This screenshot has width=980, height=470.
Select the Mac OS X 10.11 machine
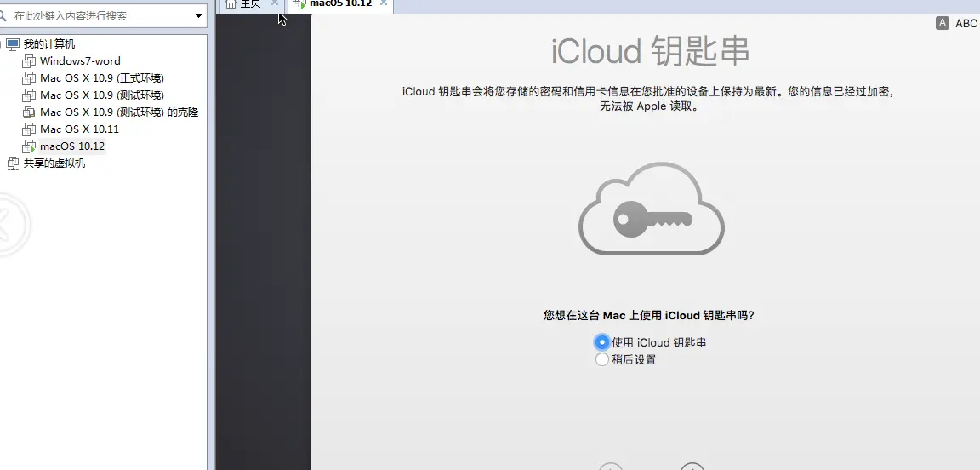click(79, 129)
